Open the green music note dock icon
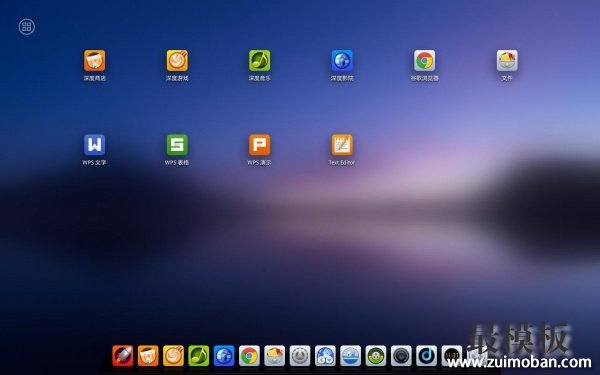Screen dimensions: 600x375 point(199,356)
